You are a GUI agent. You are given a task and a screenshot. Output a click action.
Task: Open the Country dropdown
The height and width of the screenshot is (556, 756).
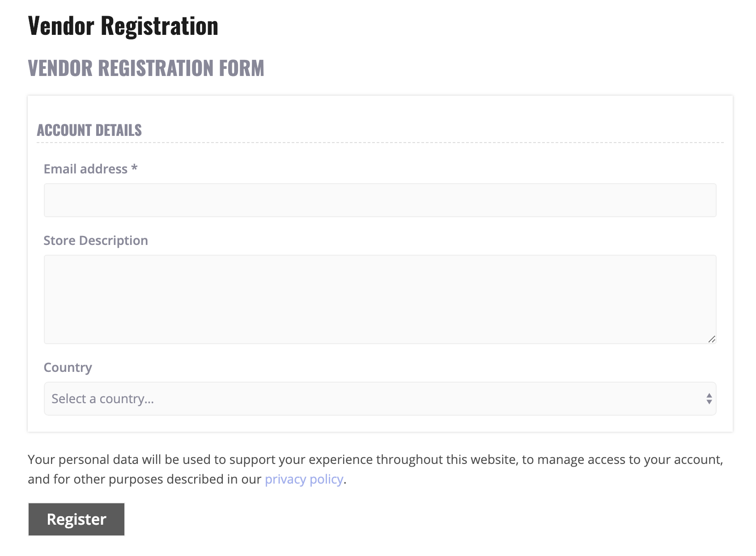pos(380,399)
